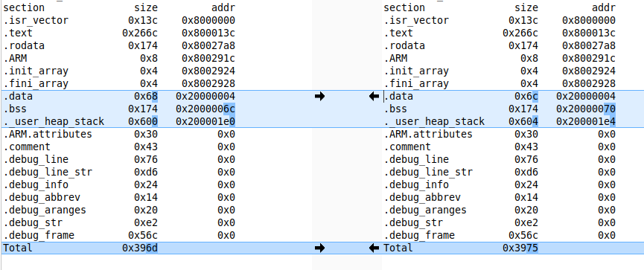Click the 0xe2 size in the left pane
644x270 pixels.
[x=146, y=223]
